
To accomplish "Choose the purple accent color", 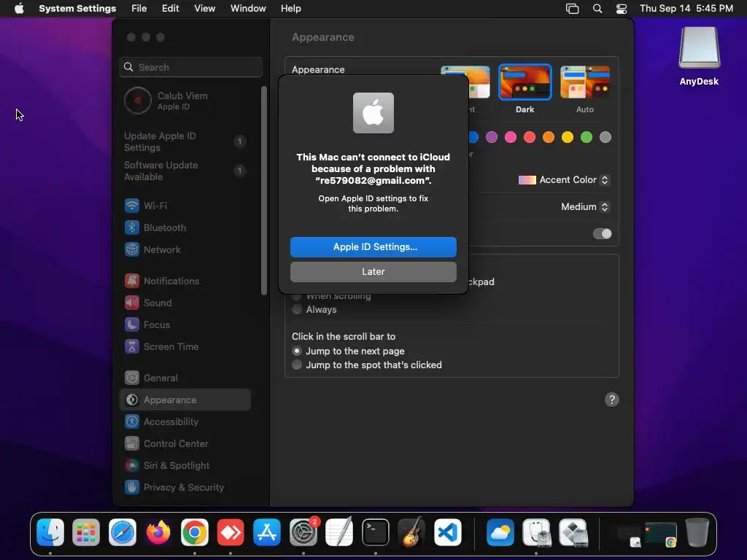I will (492, 138).
